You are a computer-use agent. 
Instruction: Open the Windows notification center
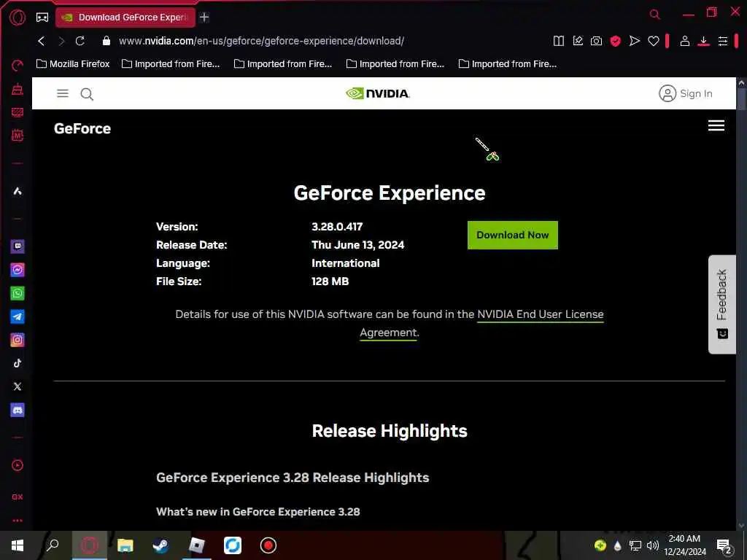click(724, 545)
